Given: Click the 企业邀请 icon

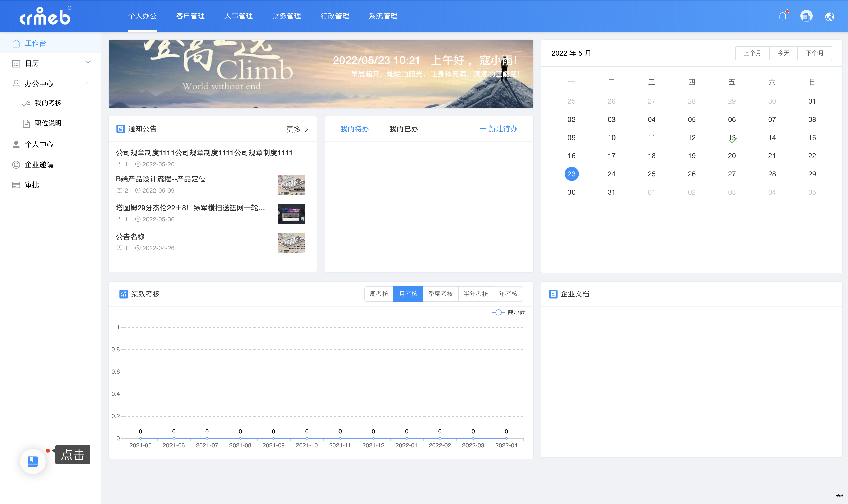Looking at the screenshot, I should pyautogui.click(x=16, y=164).
